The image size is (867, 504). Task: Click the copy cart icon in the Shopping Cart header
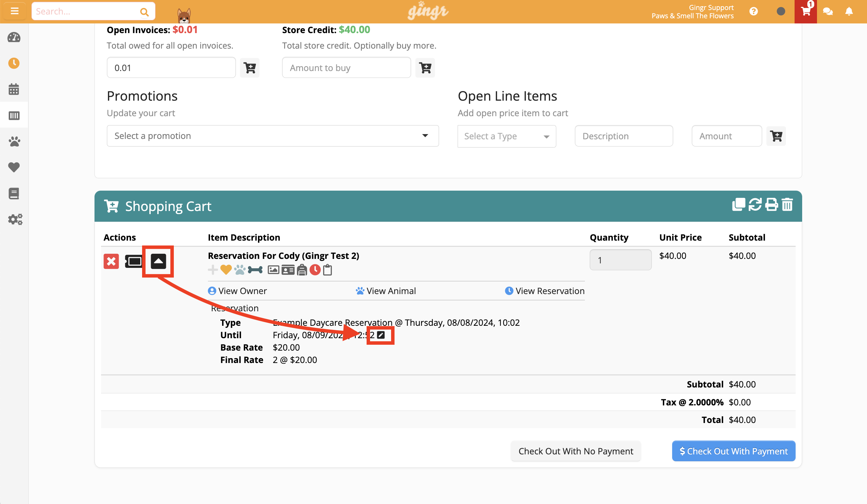pyautogui.click(x=738, y=205)
